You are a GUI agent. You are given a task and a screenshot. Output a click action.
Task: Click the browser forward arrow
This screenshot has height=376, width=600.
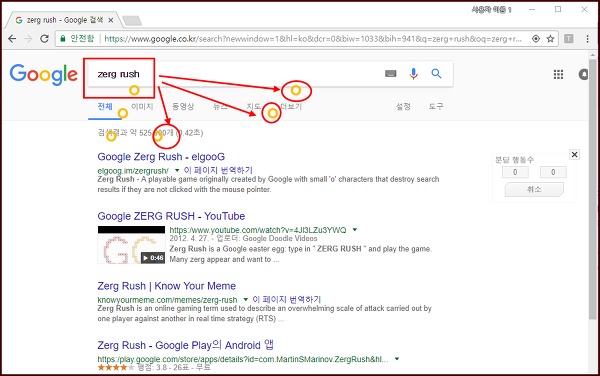tap(28, 39)
